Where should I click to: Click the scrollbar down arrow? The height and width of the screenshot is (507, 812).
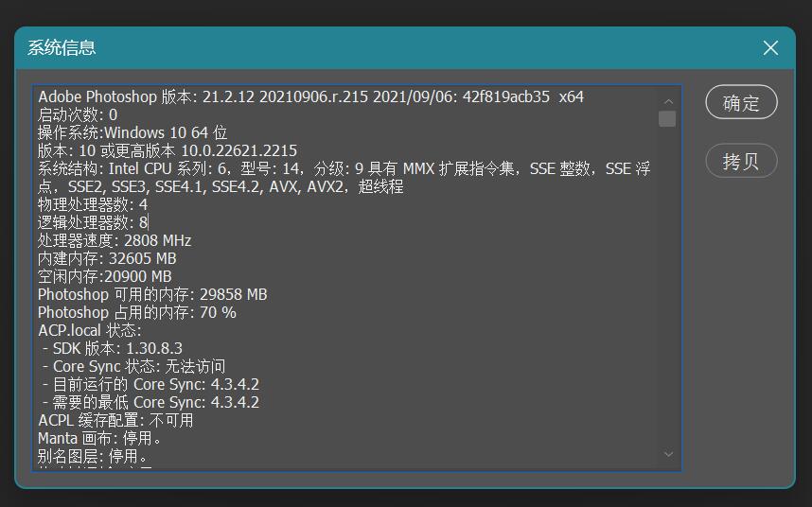coord(668,454)
